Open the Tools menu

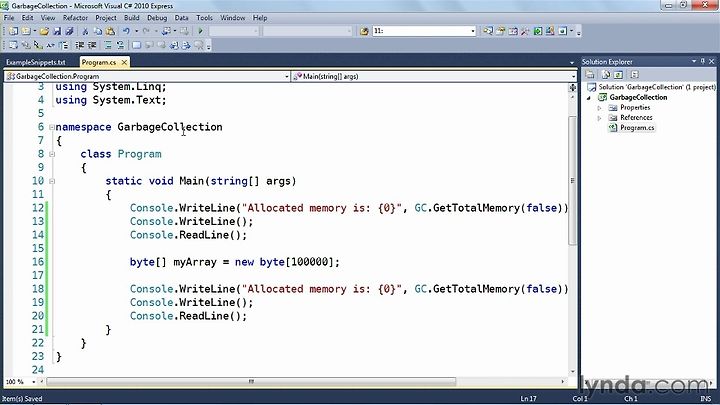204,17
